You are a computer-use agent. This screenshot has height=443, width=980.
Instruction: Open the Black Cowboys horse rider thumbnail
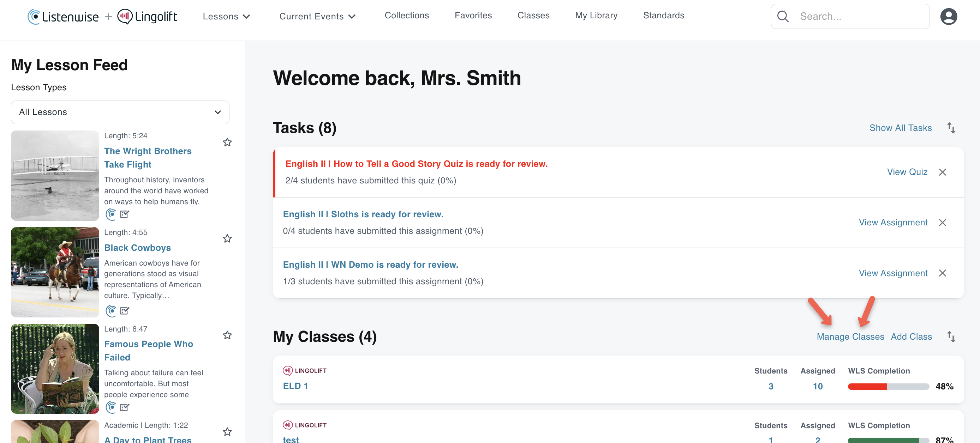point(55,272)
